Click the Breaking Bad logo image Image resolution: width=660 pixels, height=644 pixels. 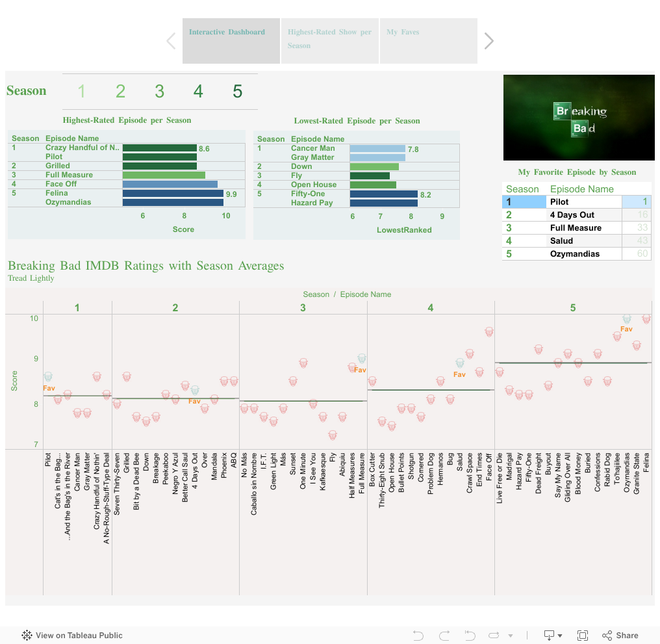click(579, 118)
